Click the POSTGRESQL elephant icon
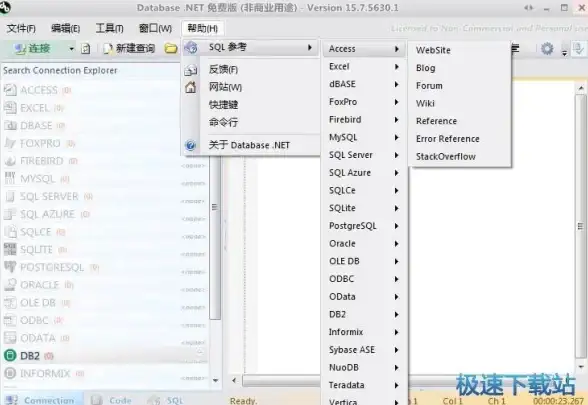The width and height of the screenshot is (588, 405). (x=10, y=267)
